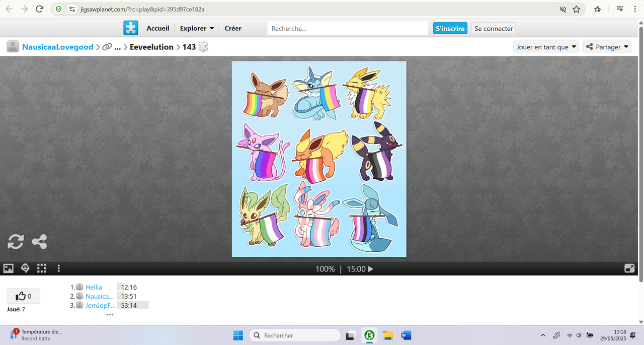Click the Jigsaw Planet puzzle-piece logo
This screenshot has height=345, width=644.
[131, 28]
